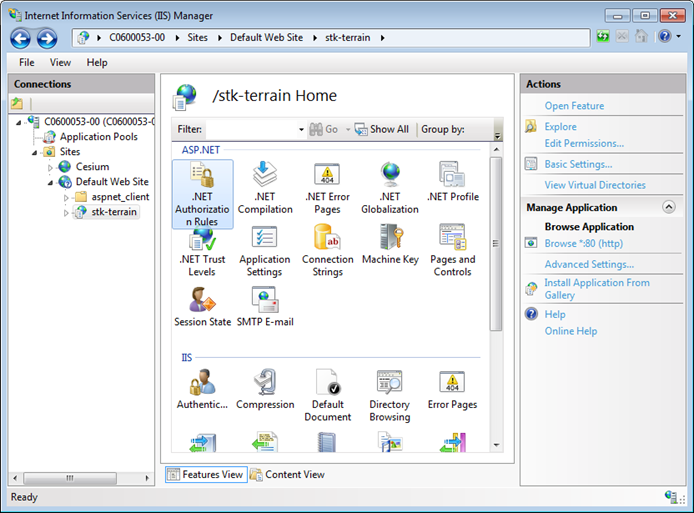
Task: Open .NET Authorization Rules feature
Action: (202, 194)
